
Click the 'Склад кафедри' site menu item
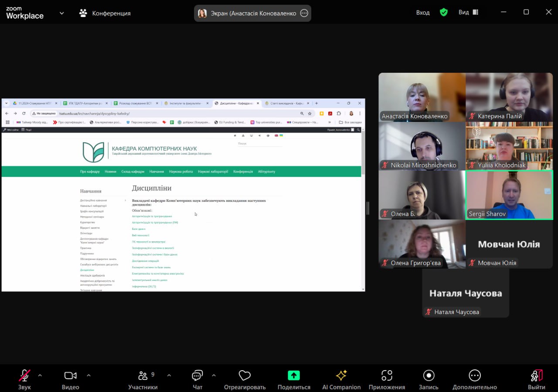[133, 172]
